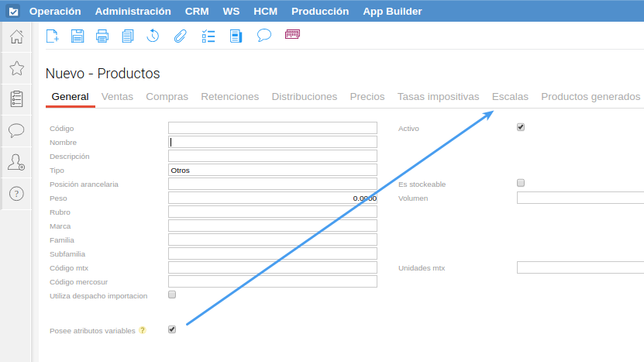
Task: Open the add user icon in sidebar
Action: pyautogui.click(x=16, y=162)
